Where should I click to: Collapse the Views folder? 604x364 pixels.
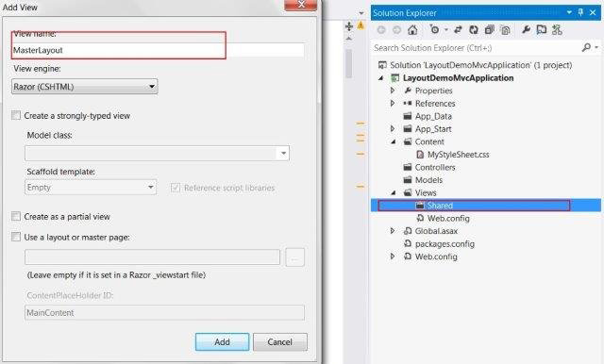point(393,192)
